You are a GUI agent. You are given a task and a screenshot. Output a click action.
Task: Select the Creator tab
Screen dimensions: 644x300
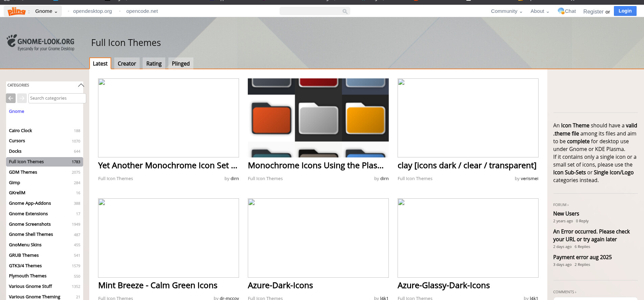pyautogui.click(x=127, y=64)
